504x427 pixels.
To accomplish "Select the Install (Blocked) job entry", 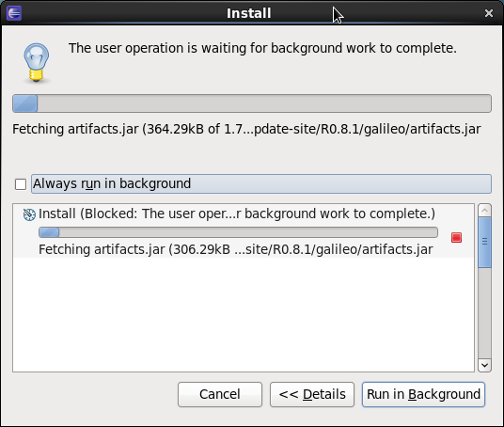I will [x=244, y=230].
